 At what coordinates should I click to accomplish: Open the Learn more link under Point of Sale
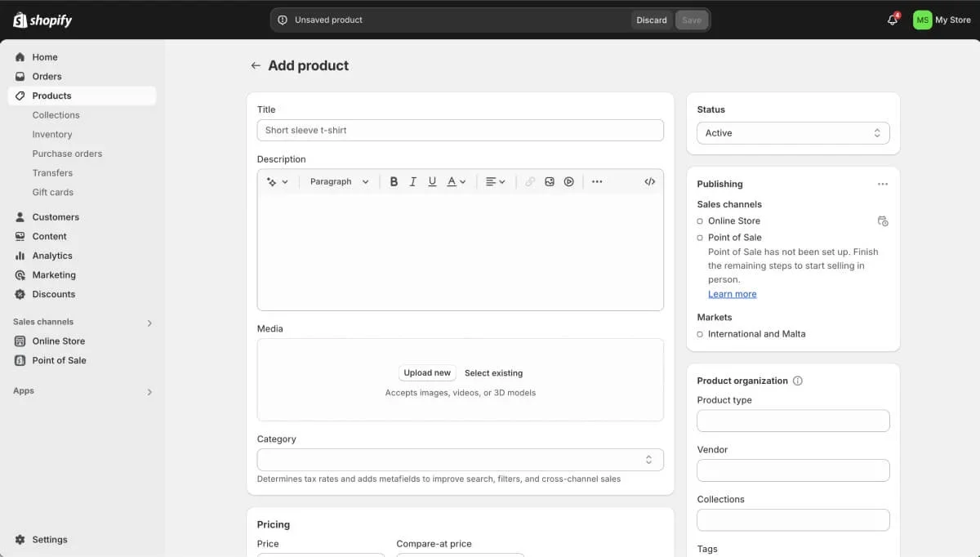point(732,293)
